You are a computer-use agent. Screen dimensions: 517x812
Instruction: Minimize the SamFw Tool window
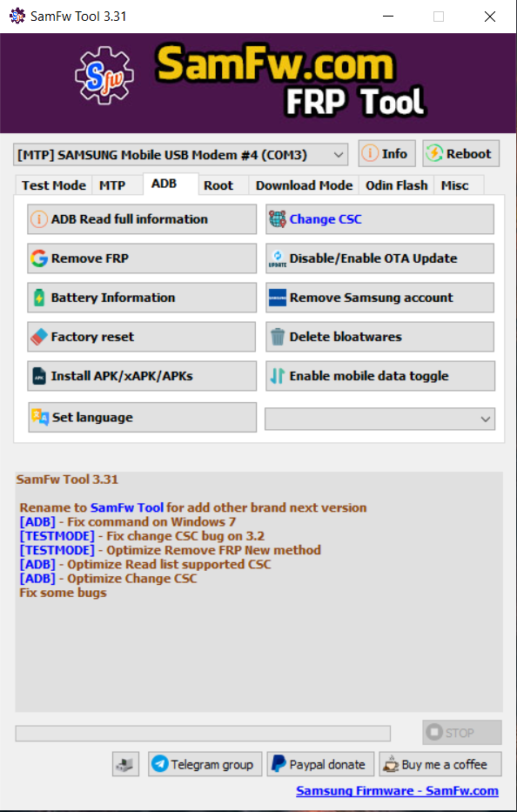pos(387,17)
